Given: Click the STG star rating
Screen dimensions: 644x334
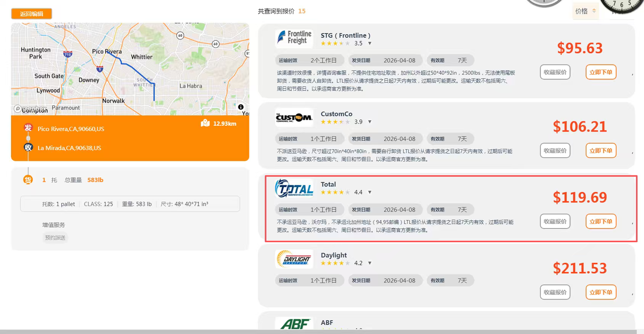Looking at the screenshot, I should coord(335,43).
